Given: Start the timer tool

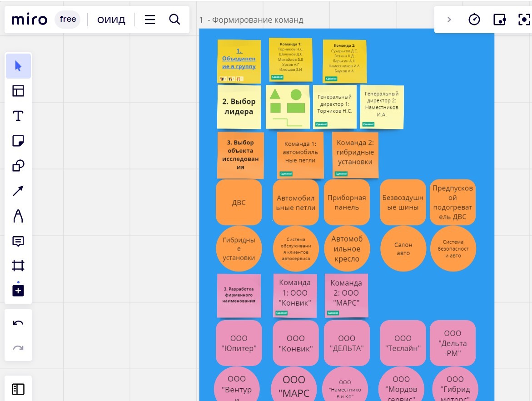Looking at the screenshot, I should point(474,20).
